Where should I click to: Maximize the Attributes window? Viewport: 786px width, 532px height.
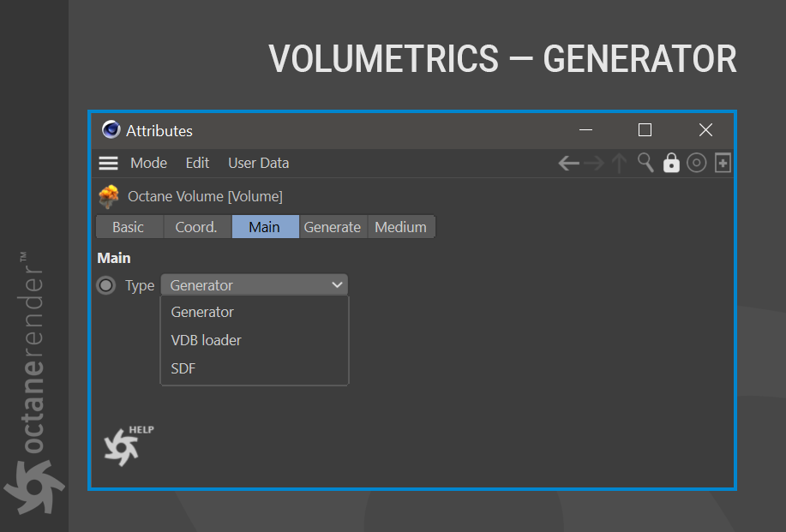point(645,129)
